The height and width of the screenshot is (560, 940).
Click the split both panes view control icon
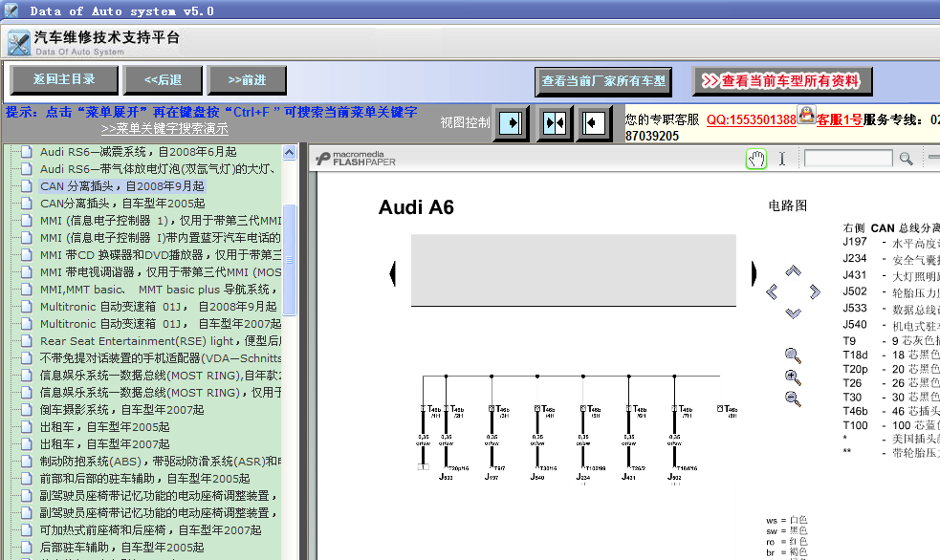click(554, 123)
